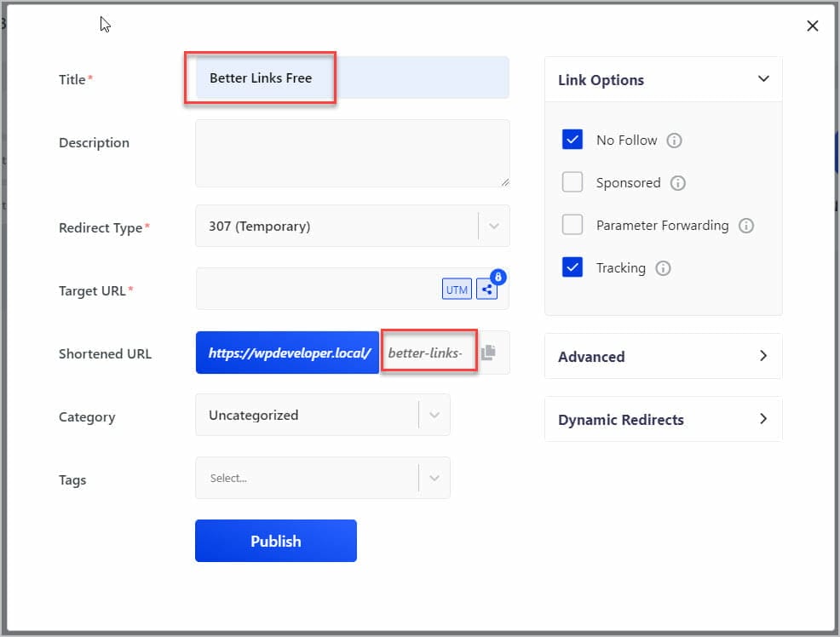Close the link editor dialog
Viewport: 840px width, 637px height.
pos(812,26)
